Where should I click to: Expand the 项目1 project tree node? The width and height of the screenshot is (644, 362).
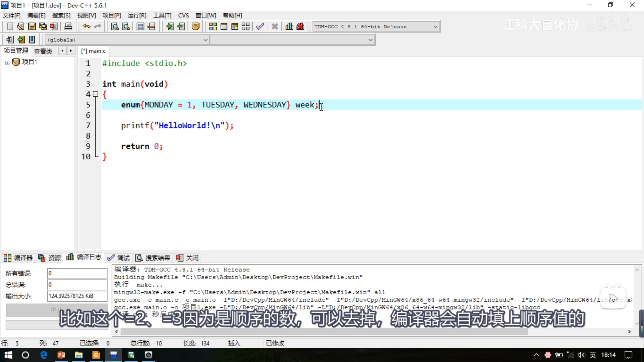7,63
